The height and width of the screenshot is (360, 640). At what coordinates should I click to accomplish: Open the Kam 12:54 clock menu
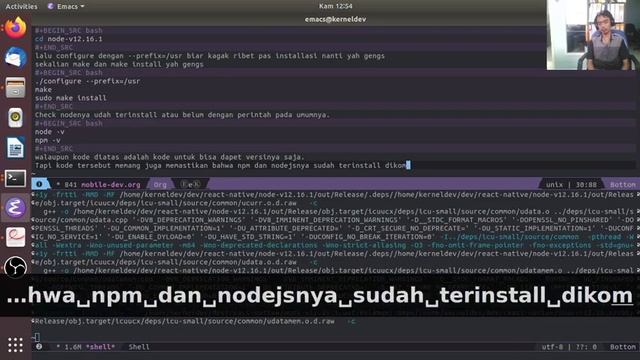click(x=336, y=6)
